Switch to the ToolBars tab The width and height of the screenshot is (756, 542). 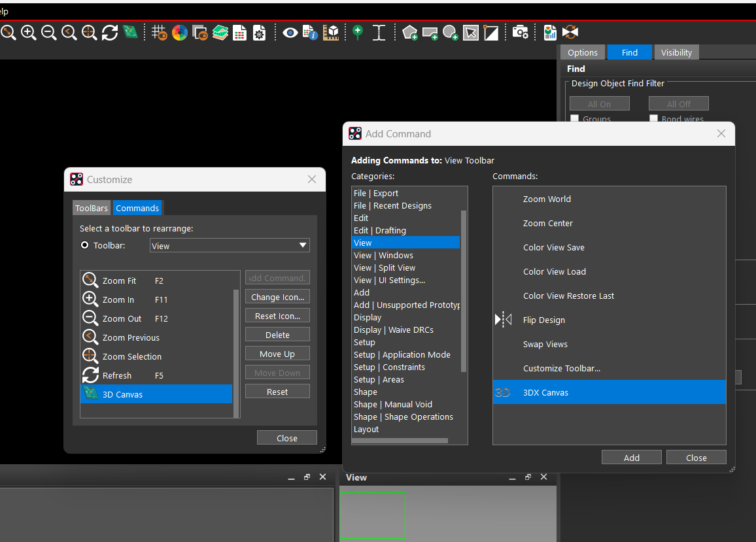coord(92,208)
